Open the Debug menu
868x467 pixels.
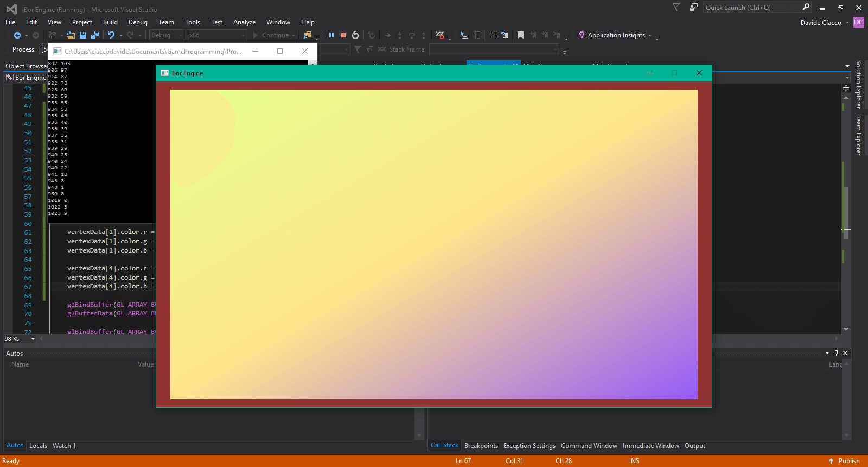coord(138,22)
